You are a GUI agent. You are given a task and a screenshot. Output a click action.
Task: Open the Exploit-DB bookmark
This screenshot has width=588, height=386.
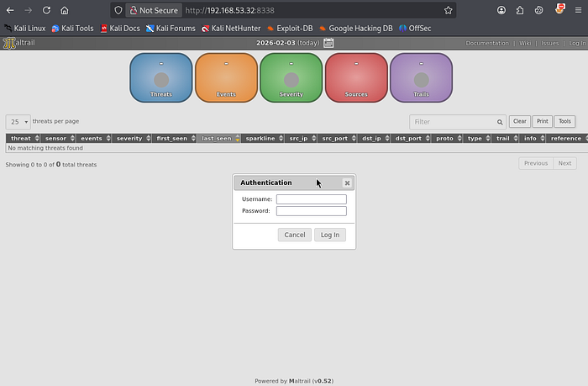tap(290, 28)
